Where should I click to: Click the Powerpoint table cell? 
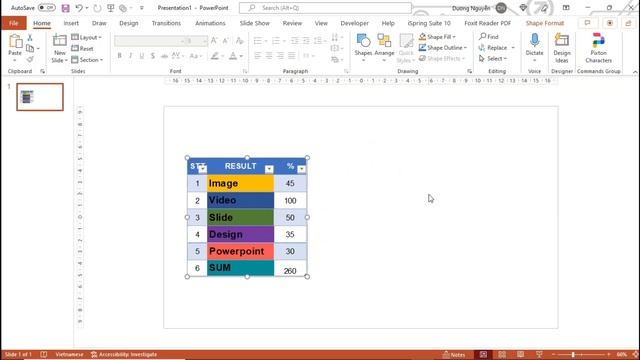coord(240,251)
